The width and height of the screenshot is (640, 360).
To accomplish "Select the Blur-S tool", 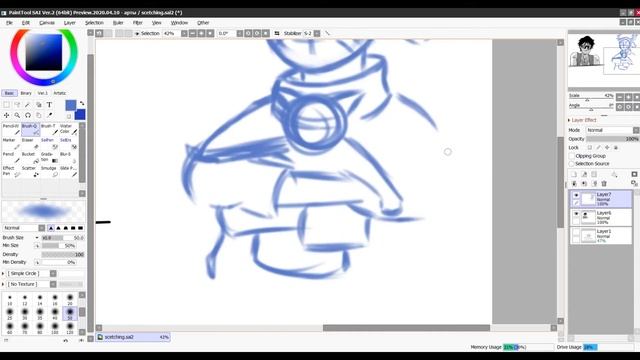I will click(x=69, y=158).
